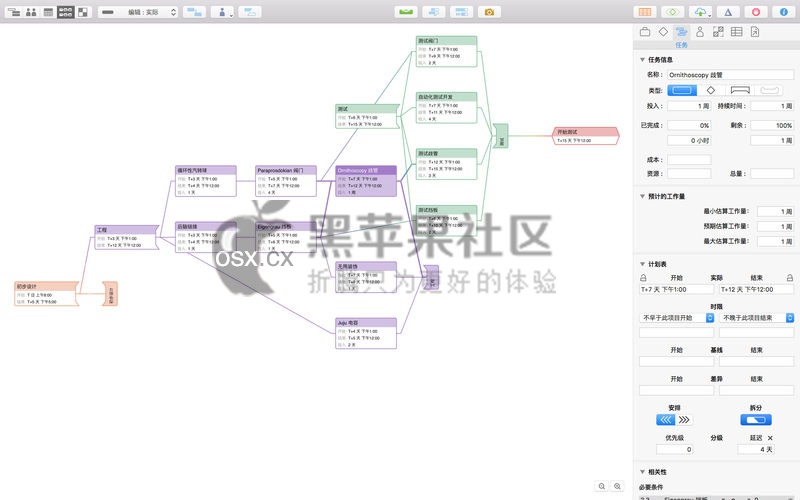Open the 不早于此项目开始 constraint dropdown
Viewport: 800px width, 500px height.
click(x=677, y=317)
